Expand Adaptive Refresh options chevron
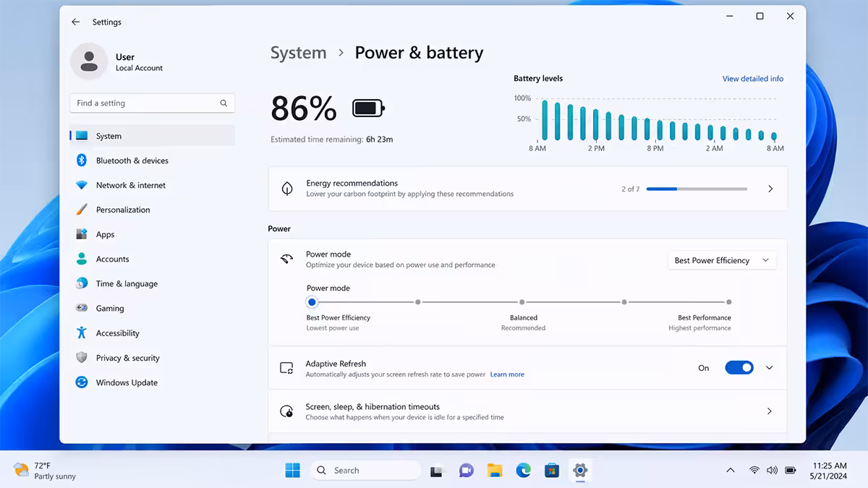This screenshot has height=488, width=868. click(x=770, y=368)
